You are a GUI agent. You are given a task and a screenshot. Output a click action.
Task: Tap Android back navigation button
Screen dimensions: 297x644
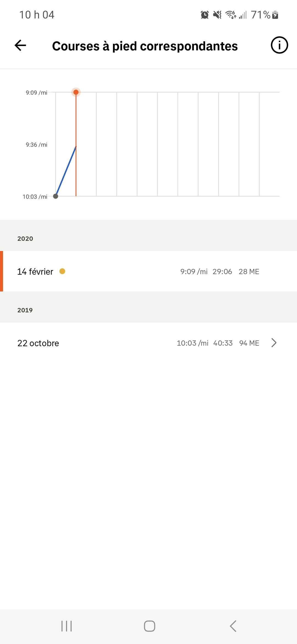pos(233,626)
